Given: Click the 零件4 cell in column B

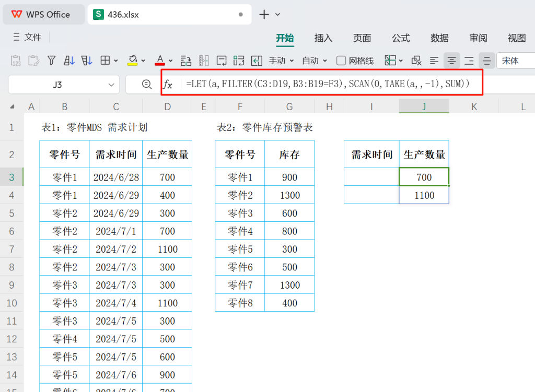Looking at the screenshot, I should (x=64, y=339).
